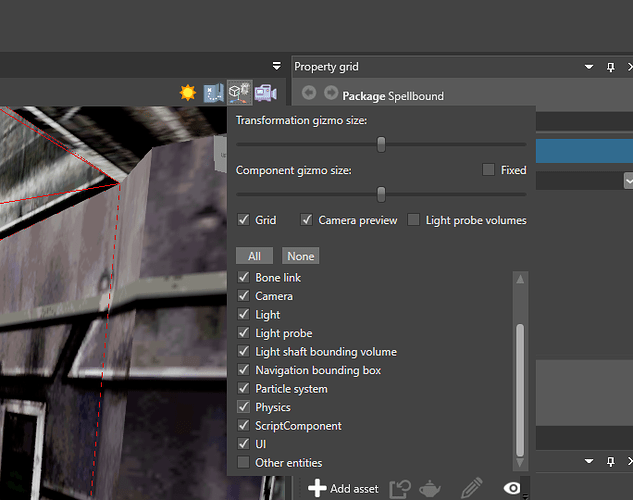Click the Package Spellbound title text
Viewport: 633px width, 500px height.
tap(393, 96)
